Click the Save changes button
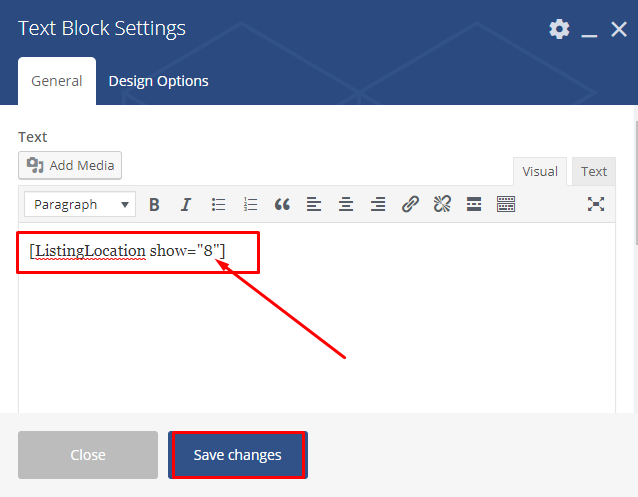 (237, 455)
